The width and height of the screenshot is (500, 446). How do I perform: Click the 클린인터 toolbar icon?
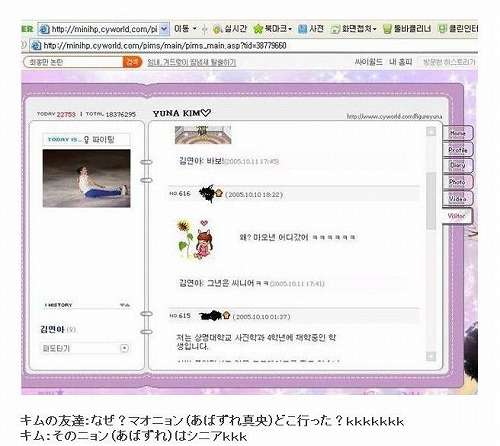coord(442,29)
